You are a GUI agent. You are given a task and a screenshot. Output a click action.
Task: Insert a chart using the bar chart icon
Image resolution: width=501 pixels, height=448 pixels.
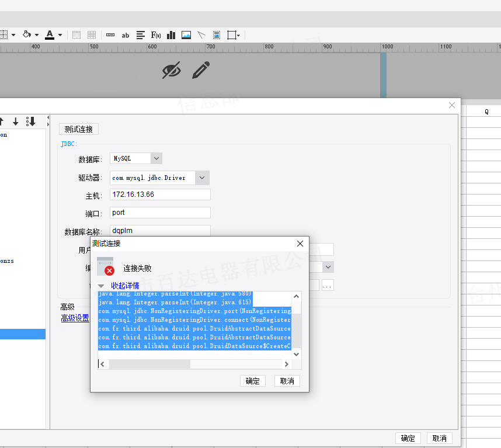click(171, 35)
